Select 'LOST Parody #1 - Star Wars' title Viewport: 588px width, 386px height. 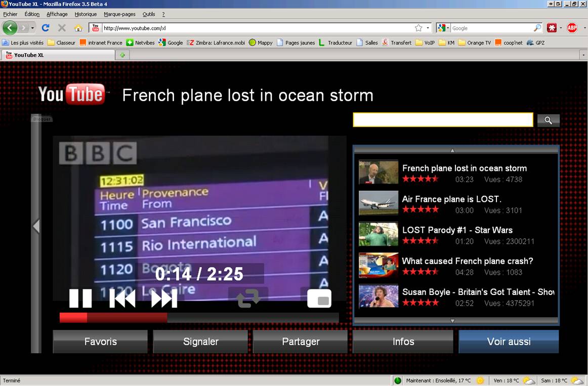457,230
